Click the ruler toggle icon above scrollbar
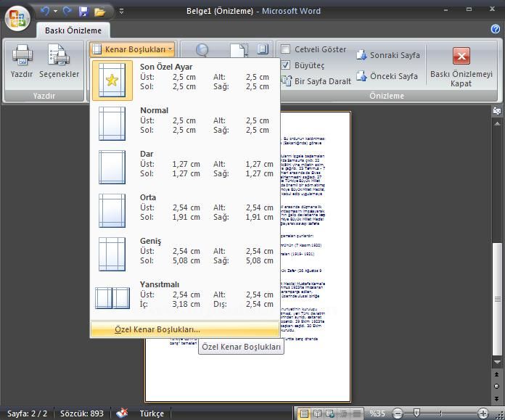 click(x=497, y=111)
